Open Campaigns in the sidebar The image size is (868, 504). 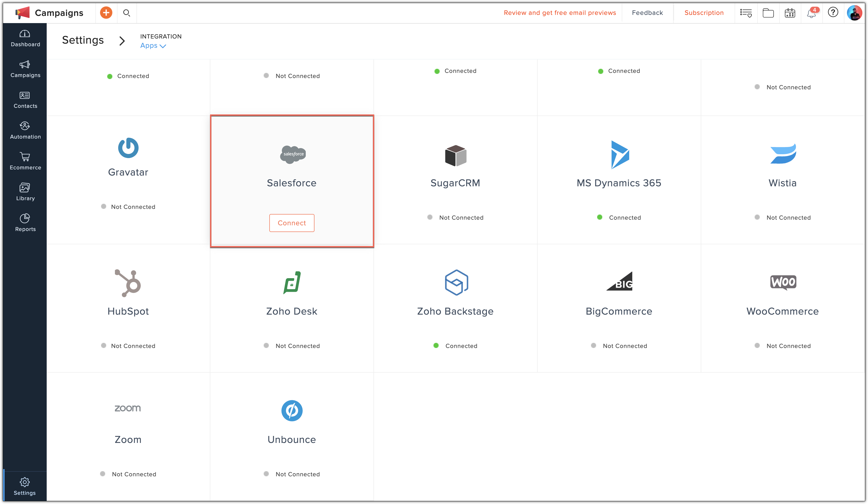point(25,69)
